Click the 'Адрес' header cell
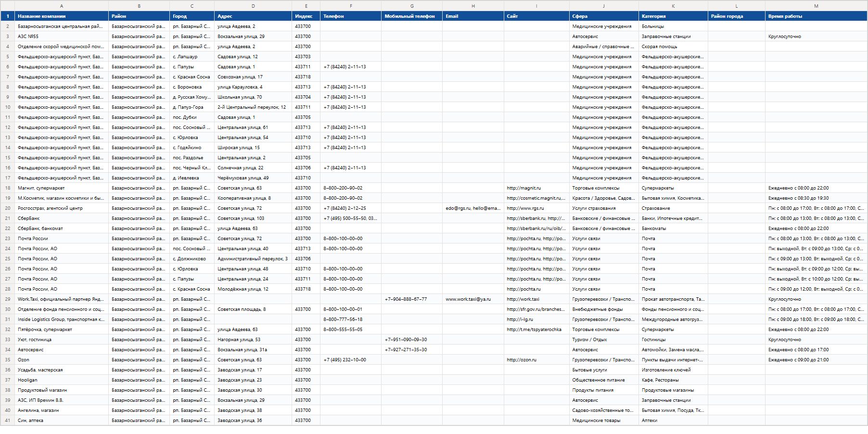 coord(253,16)
